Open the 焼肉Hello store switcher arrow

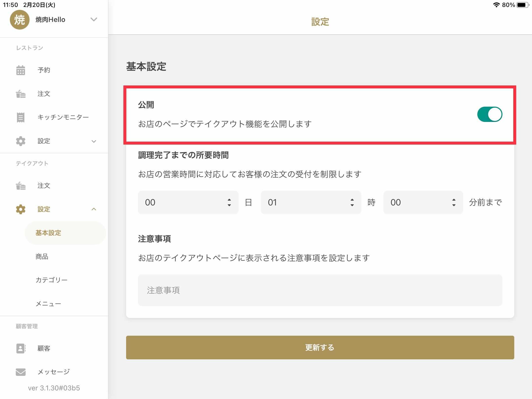(x=94, y=19)
